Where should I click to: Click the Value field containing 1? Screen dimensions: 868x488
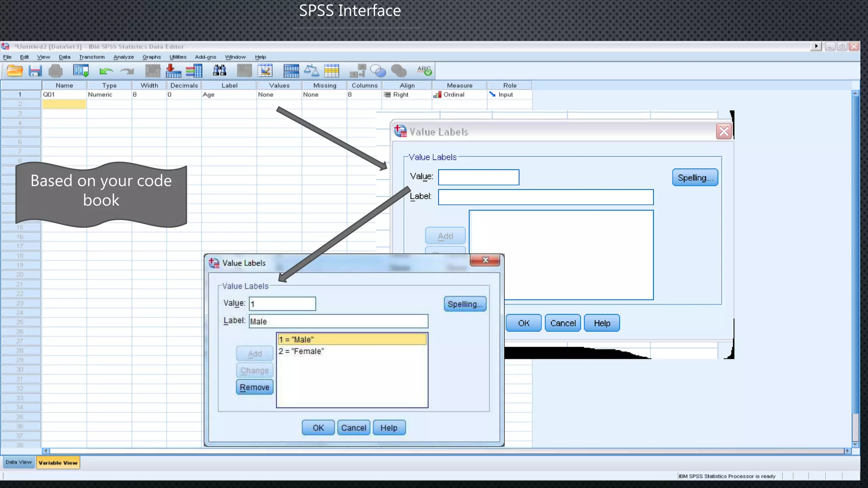[282, 304]
